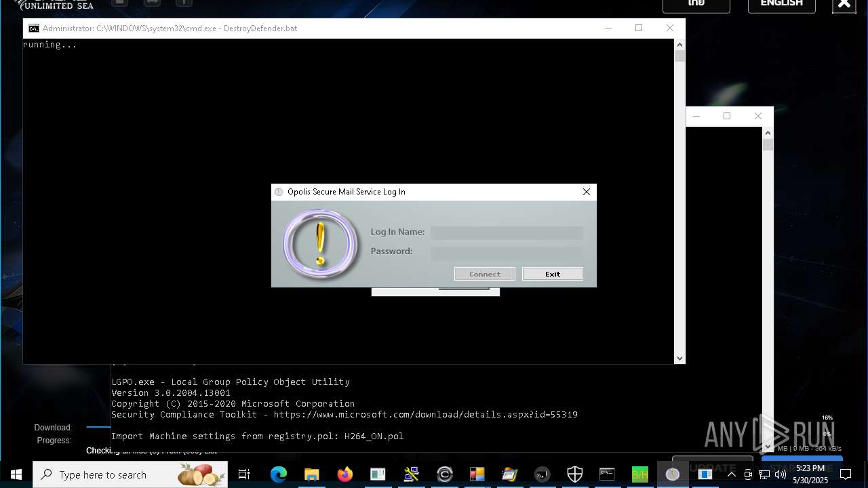Show hidden system tray icons
The height and width of the screenshot is (488, 868).
tap(732, 474)
